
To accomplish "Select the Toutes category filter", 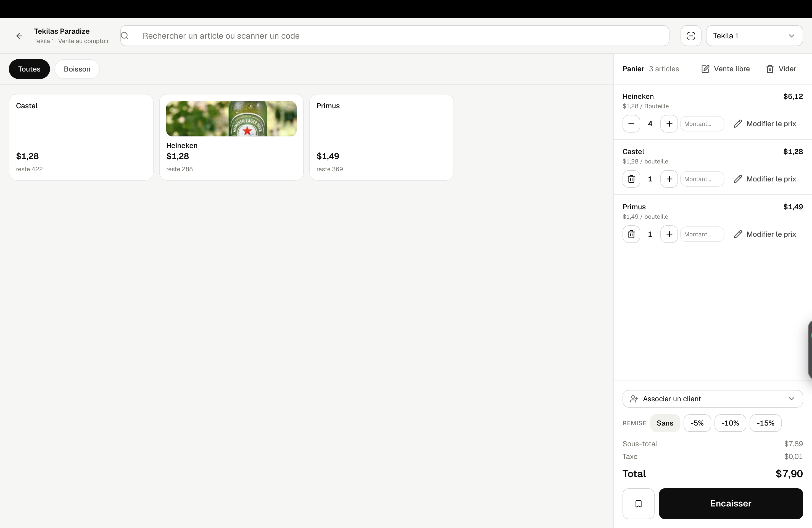I will (29, 69).
